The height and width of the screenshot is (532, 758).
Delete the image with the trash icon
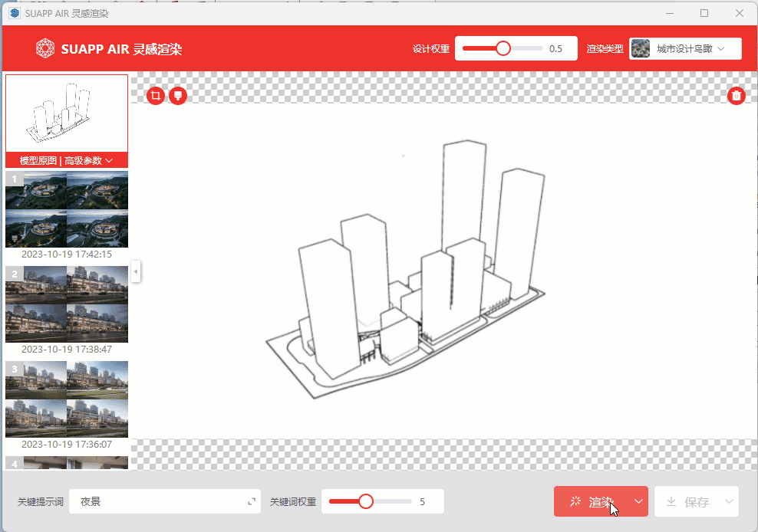coord(737,96)
